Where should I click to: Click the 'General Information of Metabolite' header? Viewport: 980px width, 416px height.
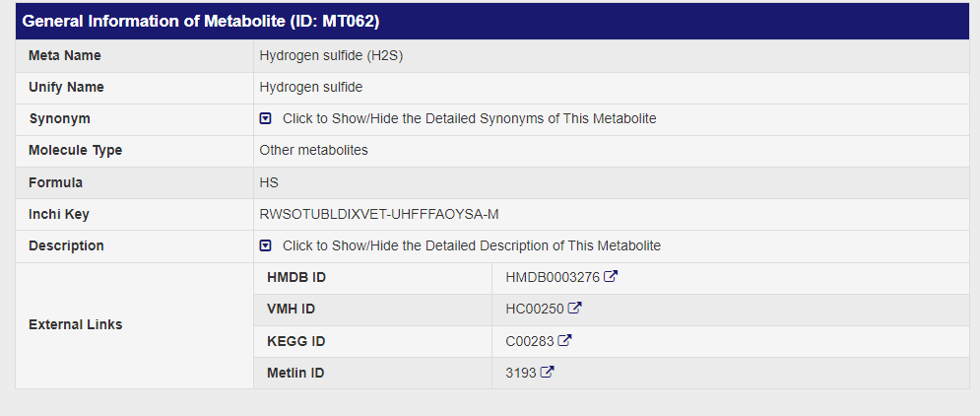pyautogui.click(x=201, y=21)
